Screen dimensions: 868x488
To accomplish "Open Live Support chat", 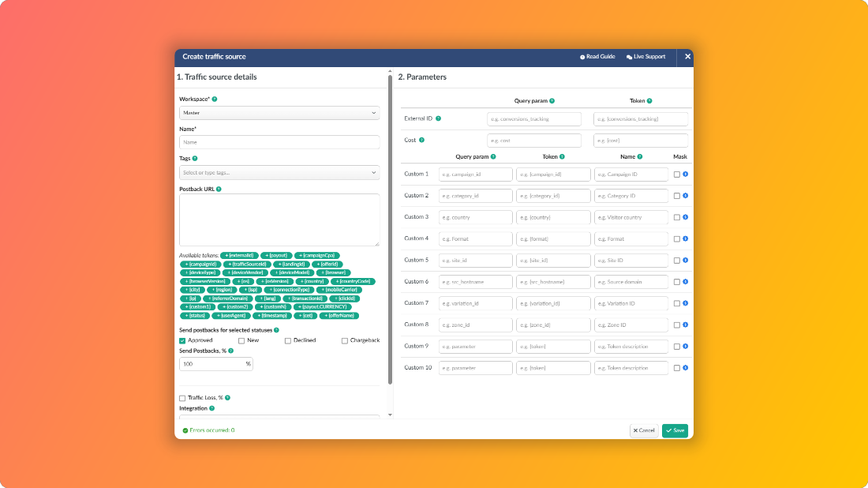I will pos(645,57).
